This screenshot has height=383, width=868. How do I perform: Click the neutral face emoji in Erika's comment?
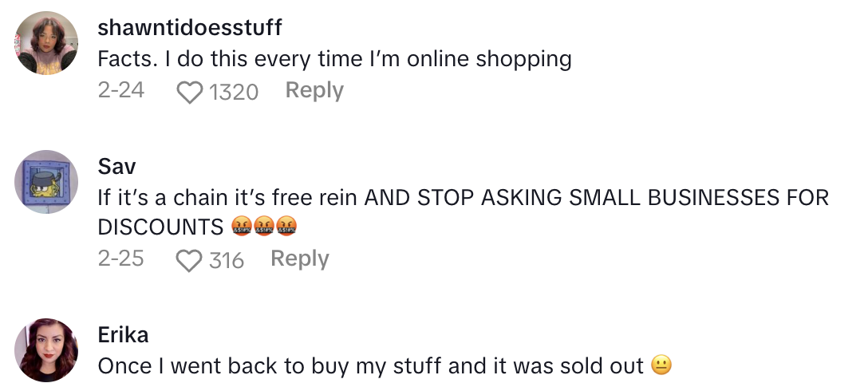point(661,365)
